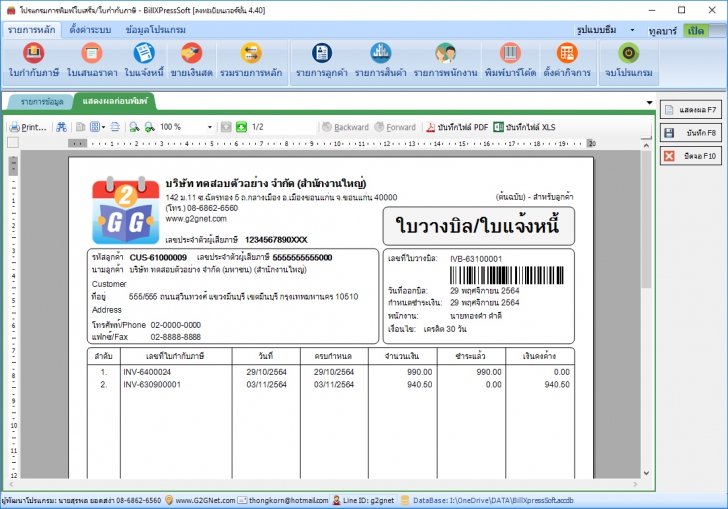Open the รวมรายการหลัก icon

251,60
